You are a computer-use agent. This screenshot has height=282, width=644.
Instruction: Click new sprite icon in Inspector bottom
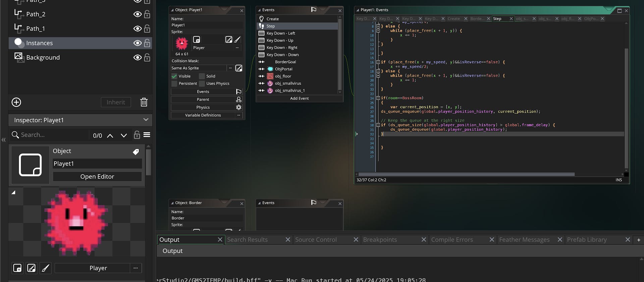point(17,268)
